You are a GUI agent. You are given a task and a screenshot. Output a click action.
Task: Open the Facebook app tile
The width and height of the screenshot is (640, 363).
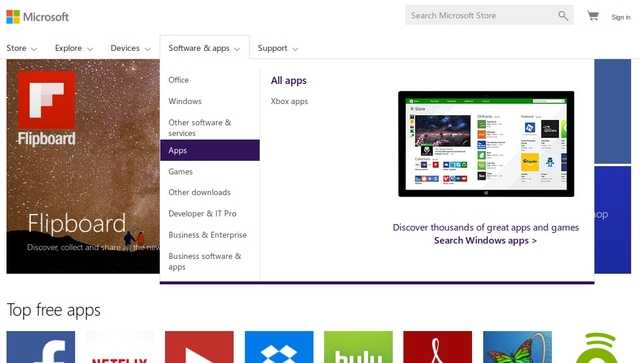[41, 347]
